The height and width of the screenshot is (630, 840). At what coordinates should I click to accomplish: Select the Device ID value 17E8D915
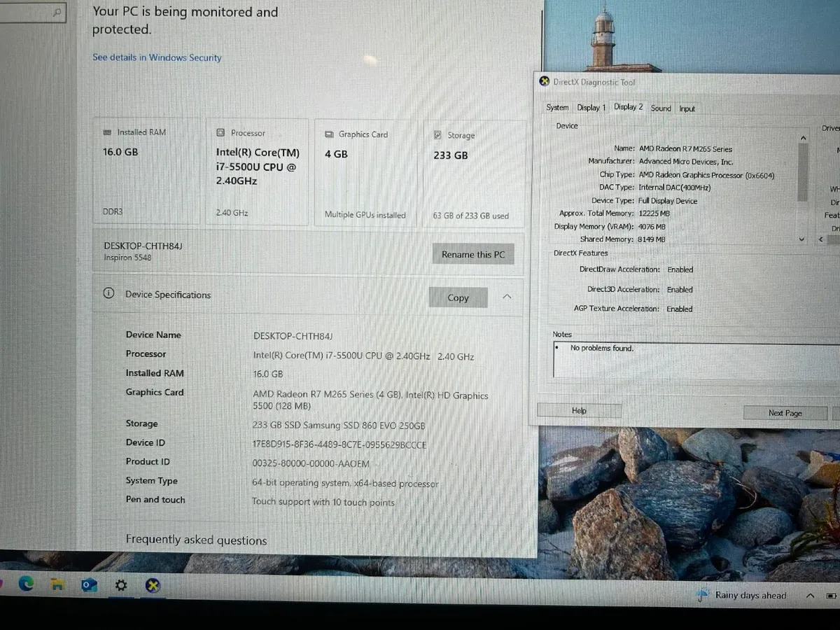(339, 444)
